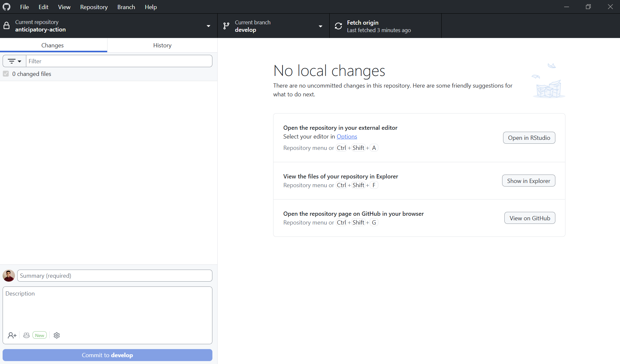Open the Branch menu
620x364 pixels.
pos(126,7)
